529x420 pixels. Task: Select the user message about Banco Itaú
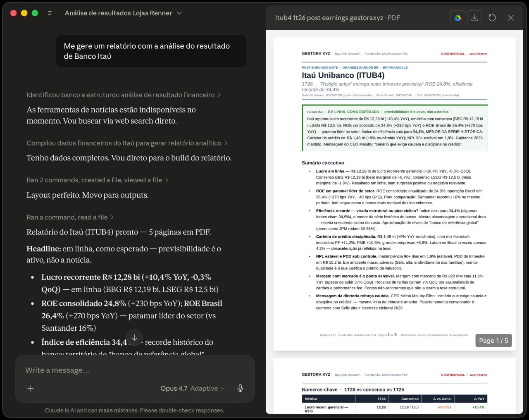(151, 51)
